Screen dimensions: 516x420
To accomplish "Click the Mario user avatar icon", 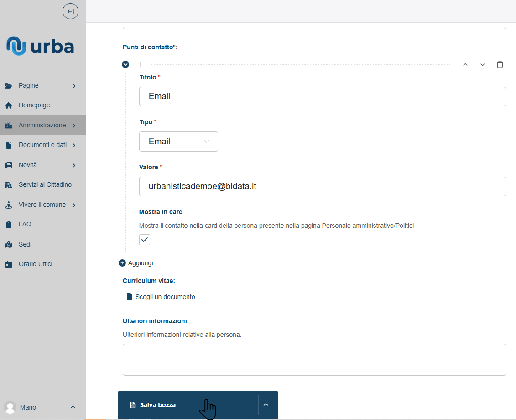I will point(10,407).
